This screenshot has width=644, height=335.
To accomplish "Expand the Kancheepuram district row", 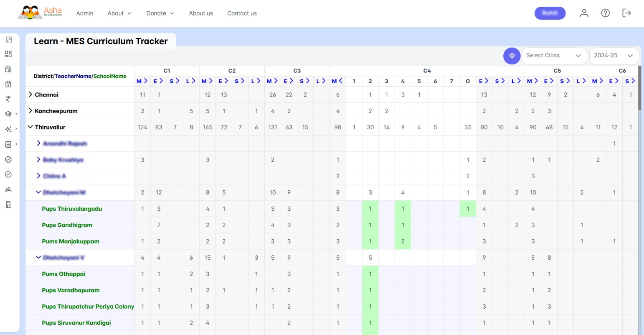I will coord(30,111).
